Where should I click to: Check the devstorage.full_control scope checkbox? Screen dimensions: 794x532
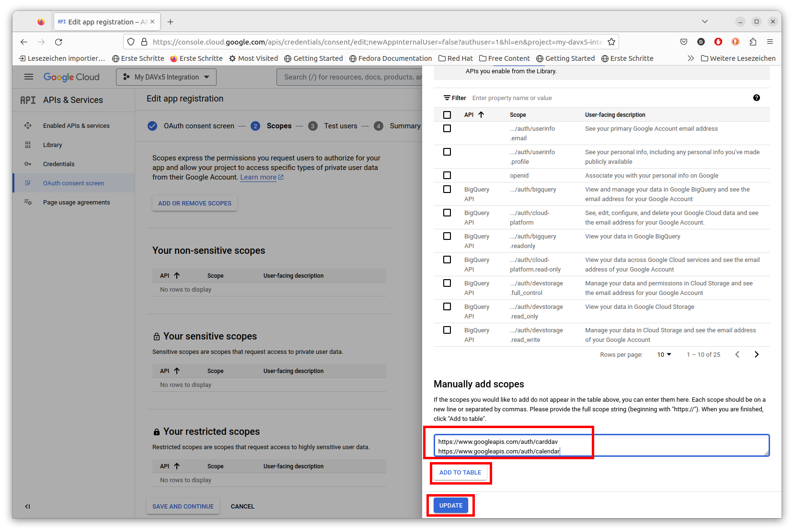tap(447, 283)
